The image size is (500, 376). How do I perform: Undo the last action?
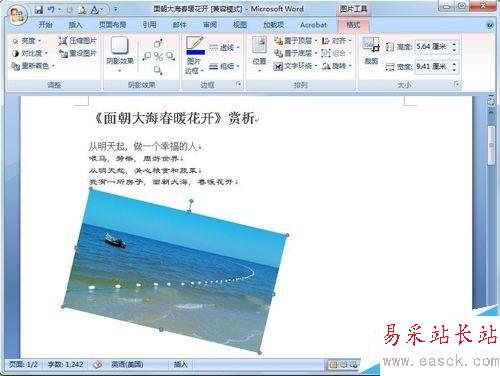[x=51, y=10]
